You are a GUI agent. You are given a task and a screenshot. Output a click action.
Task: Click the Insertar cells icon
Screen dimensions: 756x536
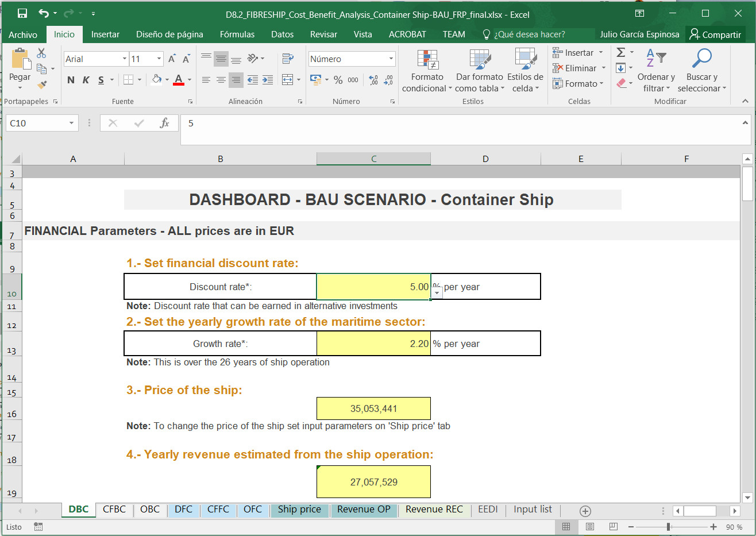[574, 52]
